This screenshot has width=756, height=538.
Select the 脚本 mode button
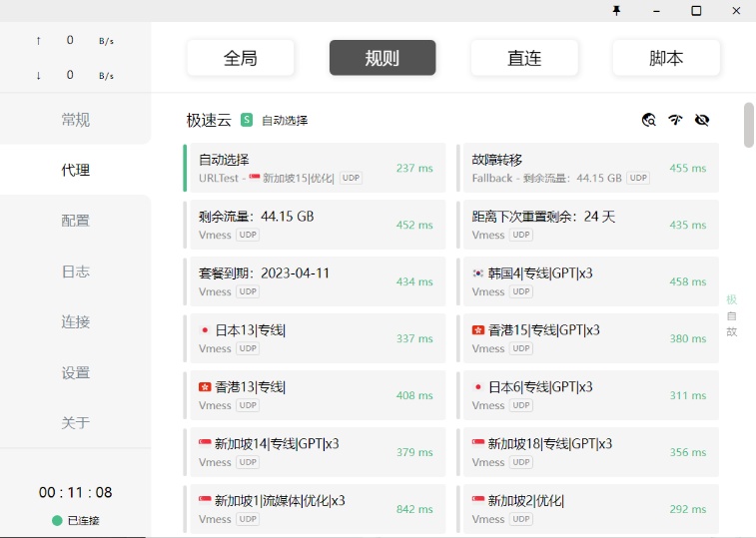[x=666, y=58]
